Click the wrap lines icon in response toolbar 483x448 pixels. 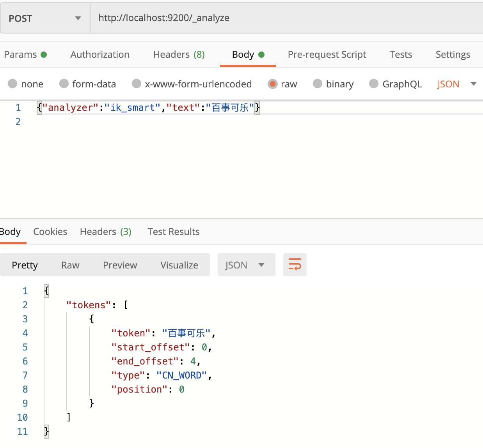pos(295,265)
